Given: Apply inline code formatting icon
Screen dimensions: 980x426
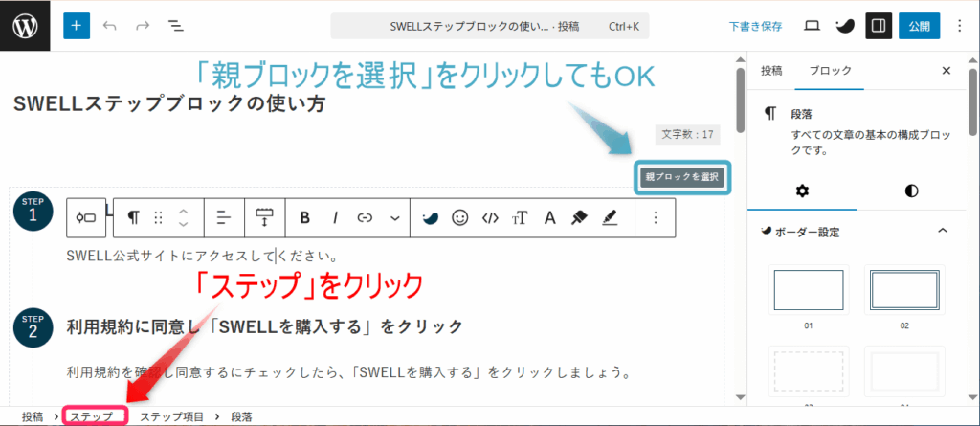Looking at the screenshot, I should [490, 218].
